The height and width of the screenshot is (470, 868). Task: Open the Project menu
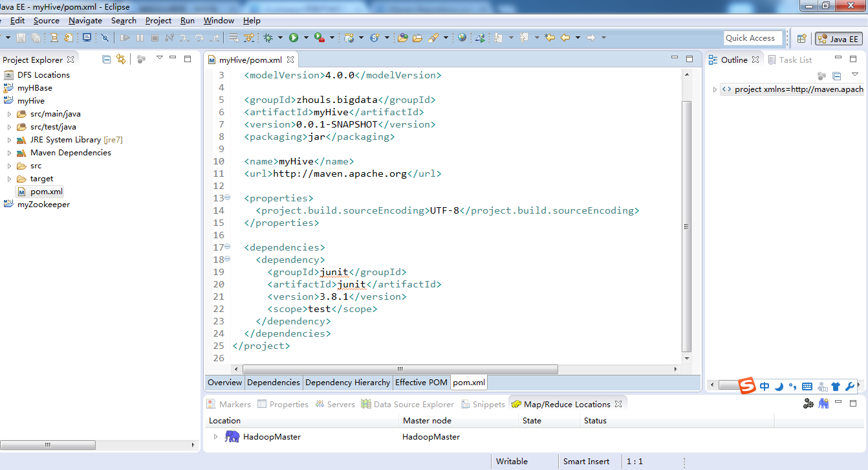158,21
